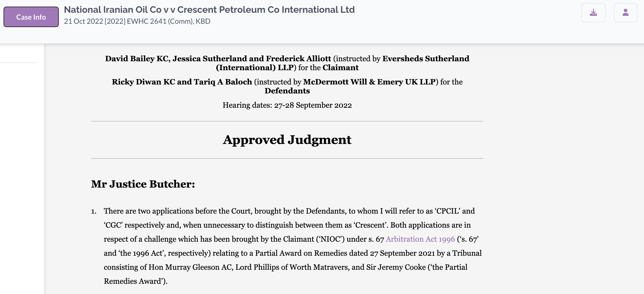The image size is (644, 294).
Task: Click the bold Defendants word
Action: (x=287, y=91)
